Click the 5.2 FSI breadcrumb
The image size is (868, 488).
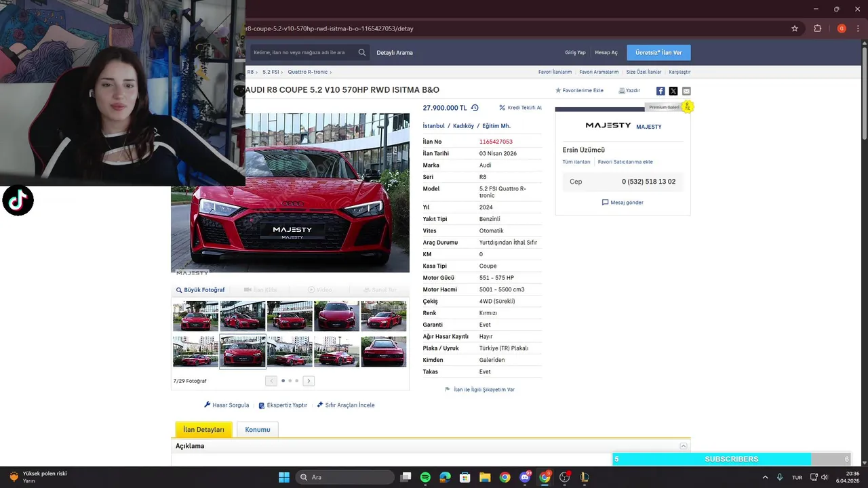(271, 72)
